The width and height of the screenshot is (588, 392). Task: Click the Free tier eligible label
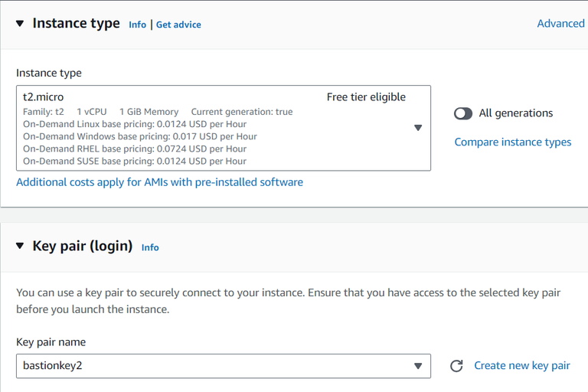tap(366, 97)
